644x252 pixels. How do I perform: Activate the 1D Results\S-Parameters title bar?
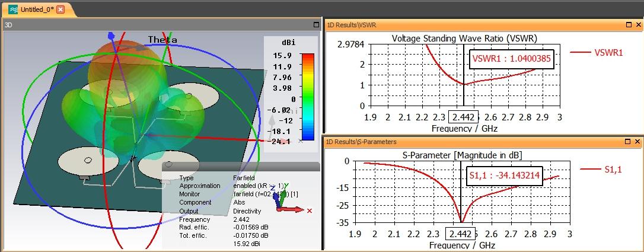484,142
